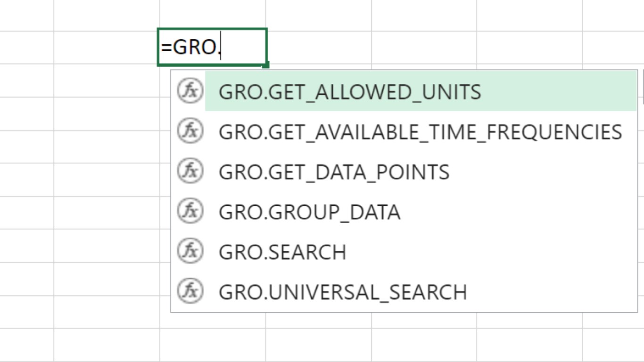Click the fx icon beside GRO.SEARCH
Image resolution: width=644 pixels, height=362 pixels.
click(x=190, y=251)
